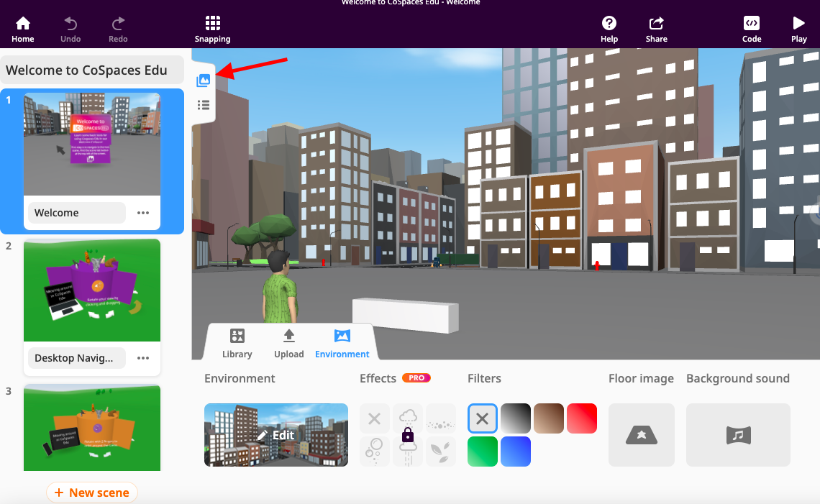
Task: Select the white block in scene
Action: point(406,315)
